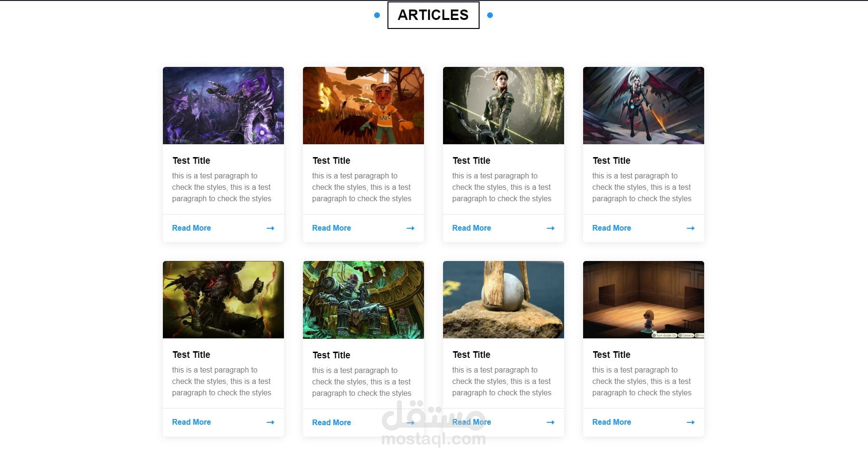The width and height of the screenshot is (868, 457).
Task: Click arrow icon on winged demon girl card
Action: [x=690, y=228]
